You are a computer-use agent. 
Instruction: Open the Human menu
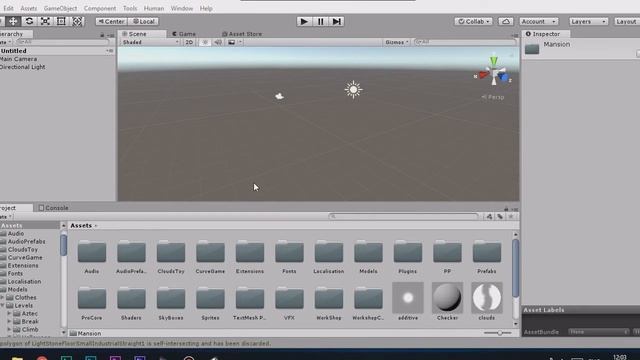154,8
